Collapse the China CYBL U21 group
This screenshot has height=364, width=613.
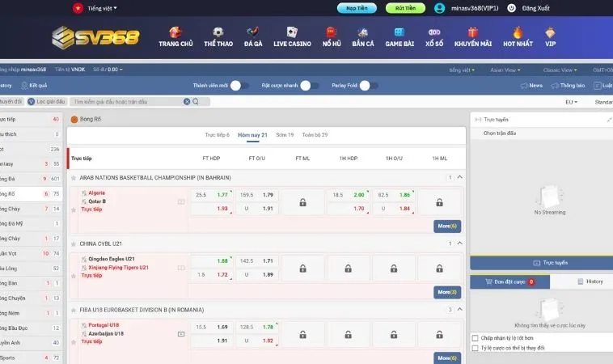pyautogui.click(x=459, y=243)
